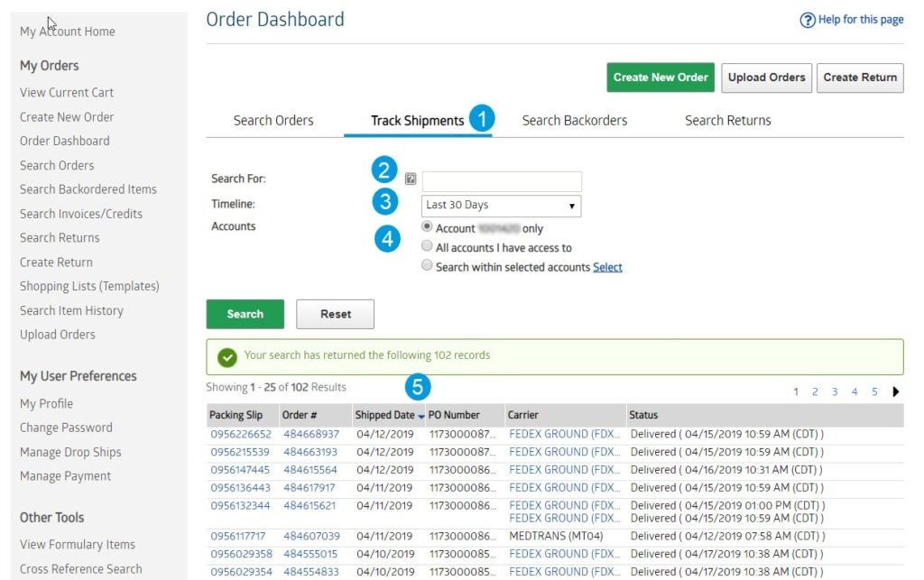Open packing slip 0956226652
Viewport: 924px width, 580px height.
pyautogui.click(x=236, y=434)
